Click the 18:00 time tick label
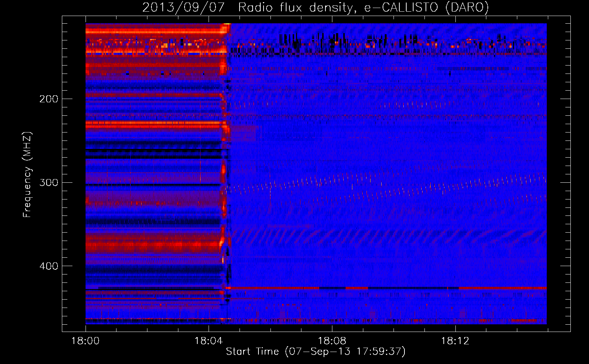 tap(86, 341)
